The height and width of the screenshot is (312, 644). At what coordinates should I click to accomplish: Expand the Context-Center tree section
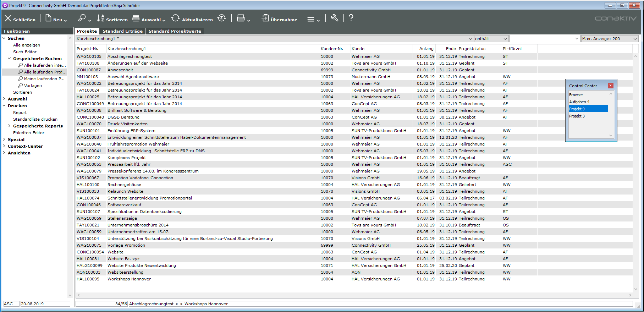point(4,146)
